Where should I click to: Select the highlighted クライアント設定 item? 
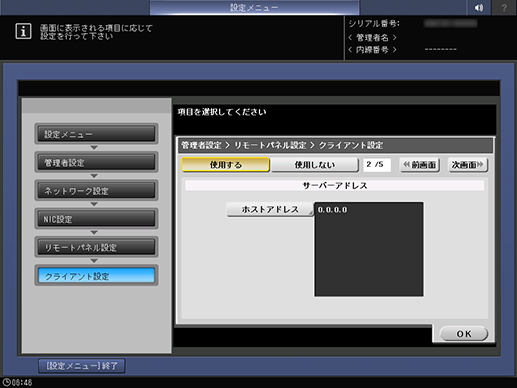96,276
